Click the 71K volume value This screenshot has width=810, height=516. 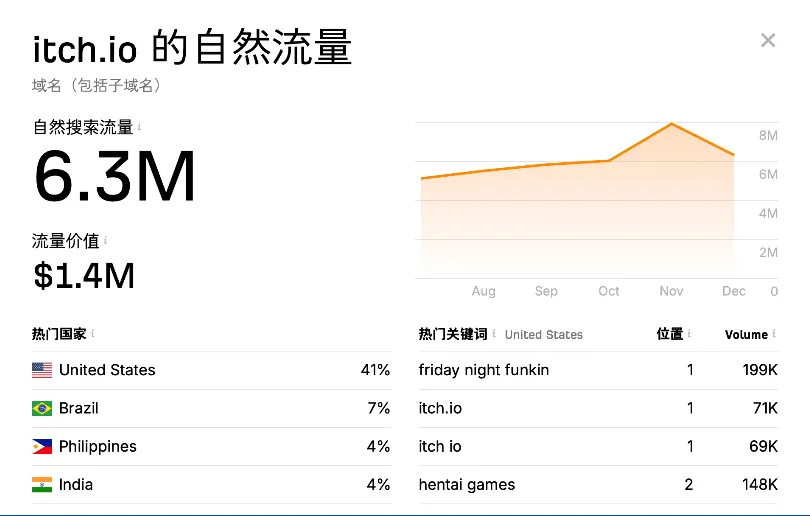pyautogui.click(x=765, y=408)
